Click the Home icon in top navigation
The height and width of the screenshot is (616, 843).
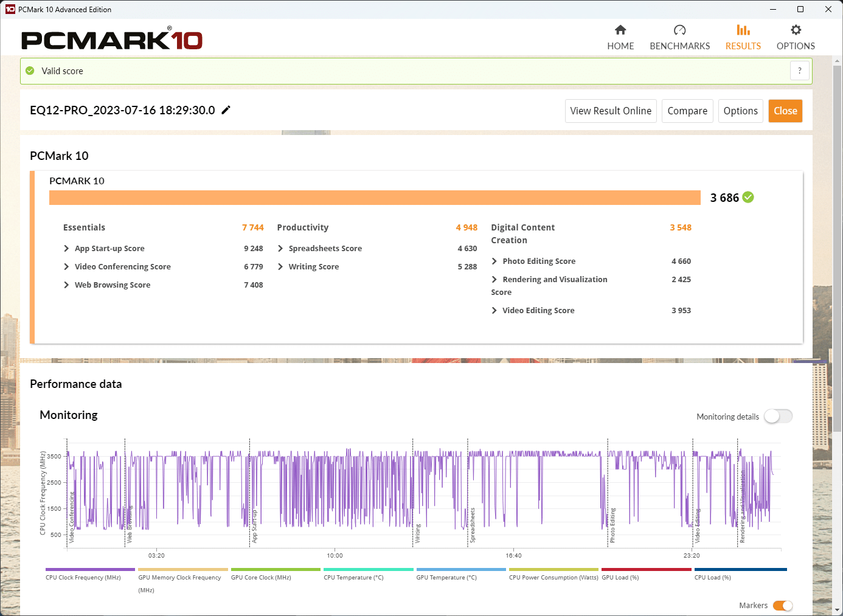(620, 30)
